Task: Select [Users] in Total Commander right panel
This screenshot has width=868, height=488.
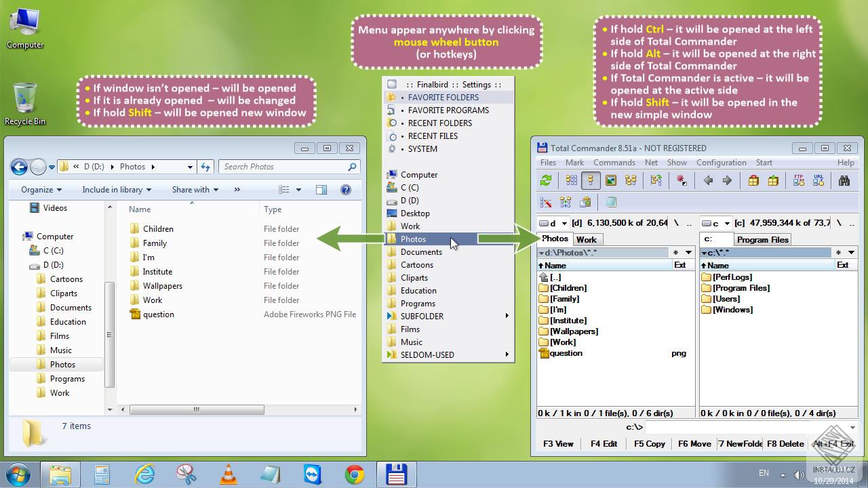Action: point(726,299)
